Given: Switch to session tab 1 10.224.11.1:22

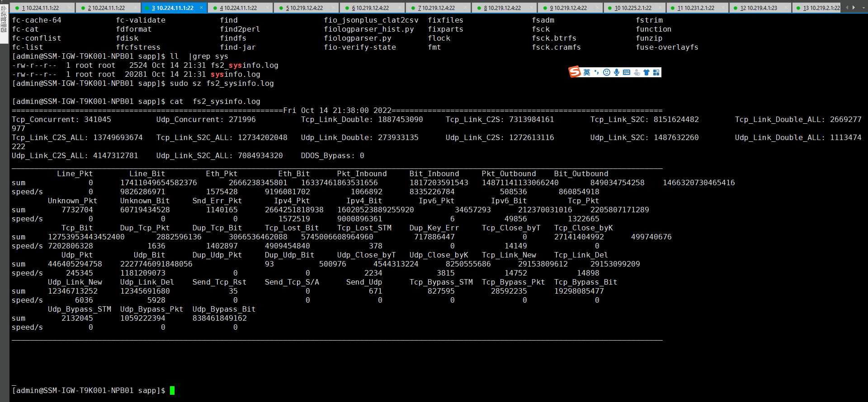Looking at the screenshot, I should pos(42,8).
